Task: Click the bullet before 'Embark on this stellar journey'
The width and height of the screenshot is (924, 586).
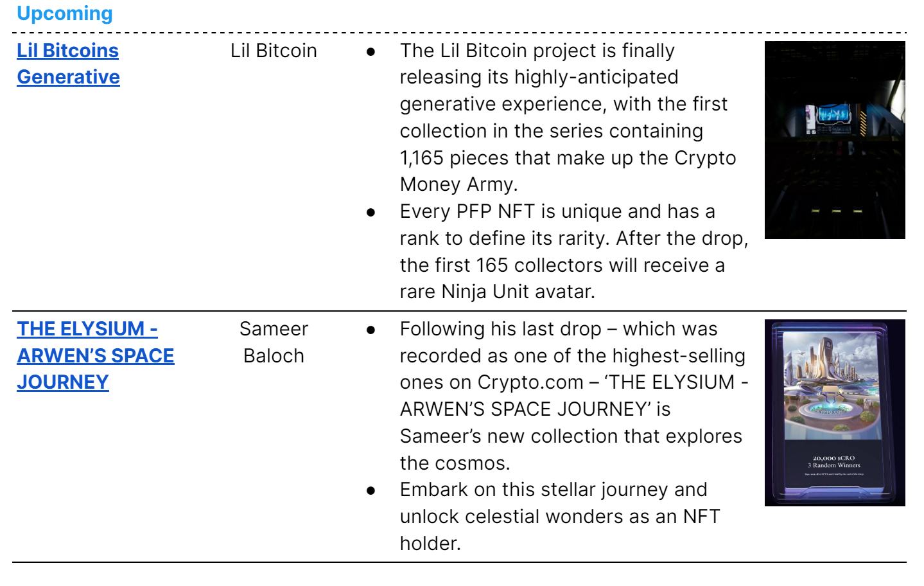Action: 370,490
